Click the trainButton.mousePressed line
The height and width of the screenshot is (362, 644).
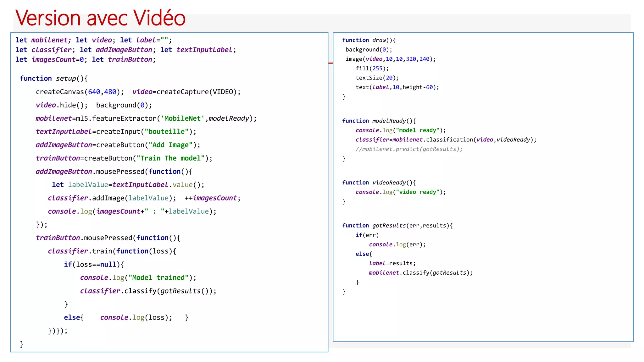point(108,238)
